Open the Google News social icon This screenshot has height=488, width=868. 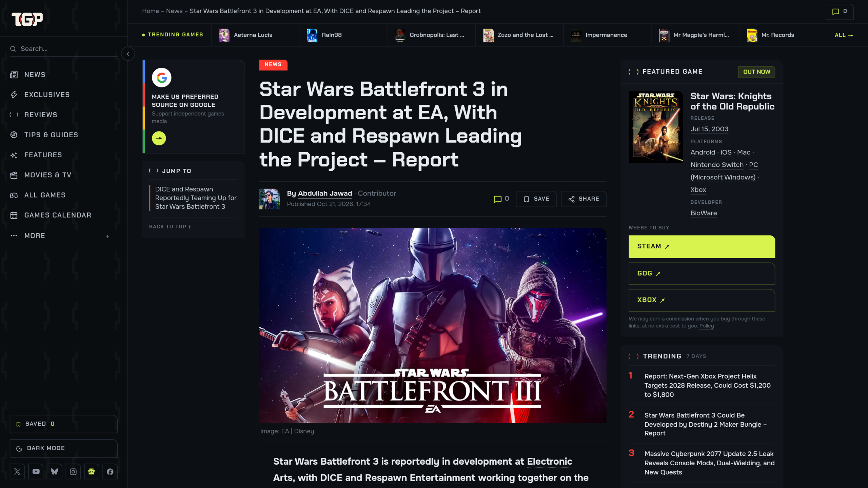92,471
